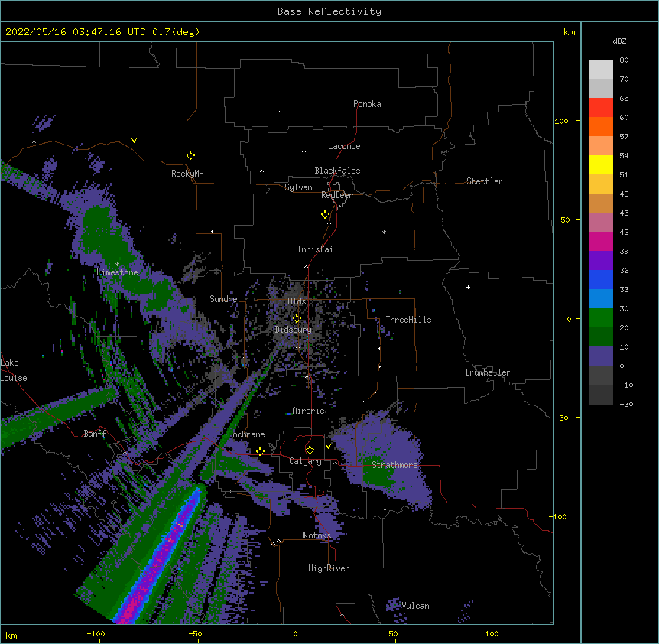Click the Innisfail city label
This screenshot has height=644, width=659.
pos(317,249)
